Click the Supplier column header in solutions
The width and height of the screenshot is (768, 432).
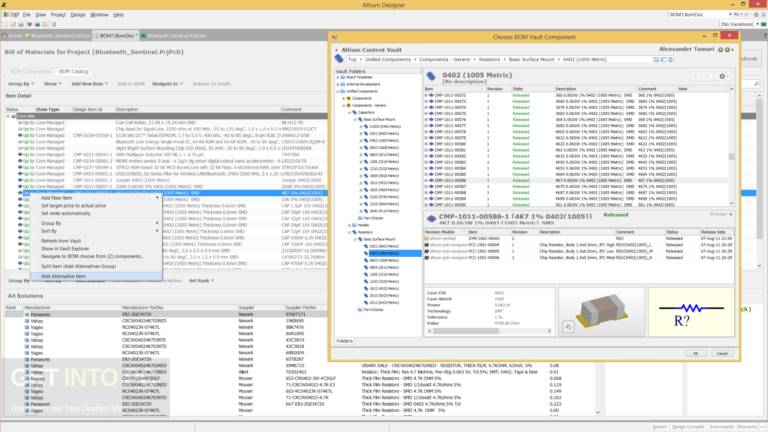pyautogui.click(x=260, y=308)
